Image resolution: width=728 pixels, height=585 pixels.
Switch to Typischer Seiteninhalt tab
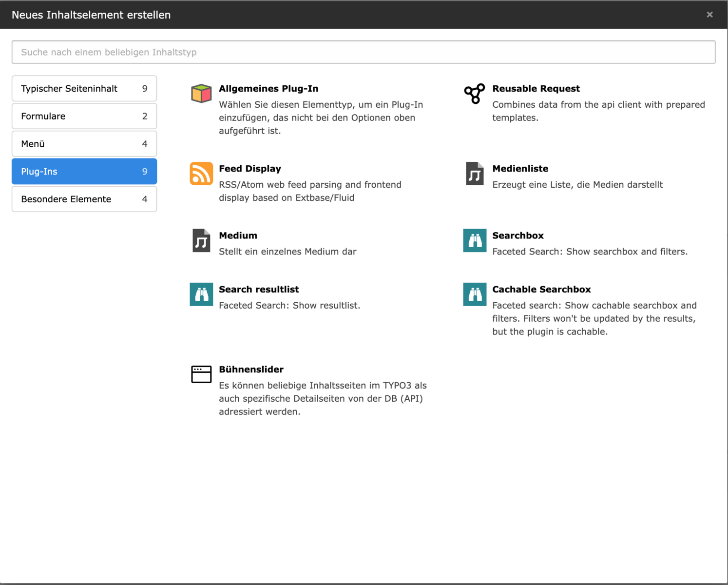tap(84, 89)
